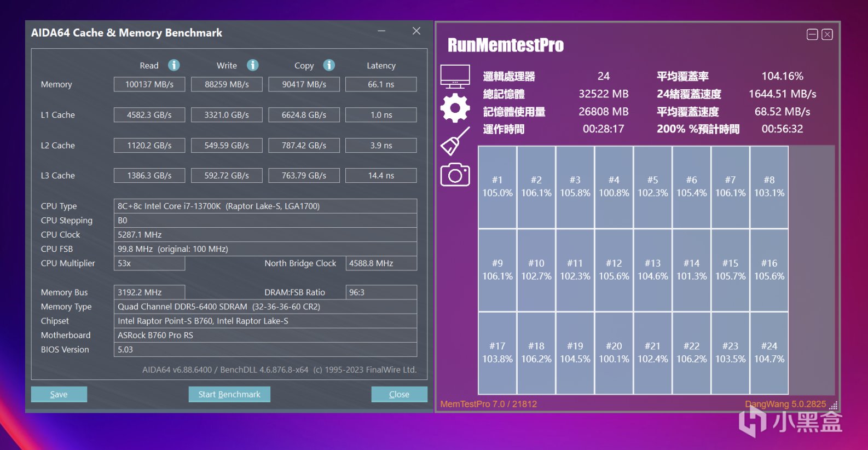Click the L1 Cache Latency value 1.0 ns

click(x=381, y=115)
